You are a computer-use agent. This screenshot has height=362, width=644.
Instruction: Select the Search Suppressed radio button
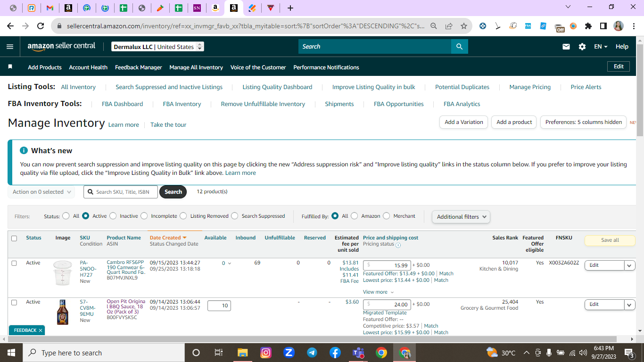tap(235, 216)
